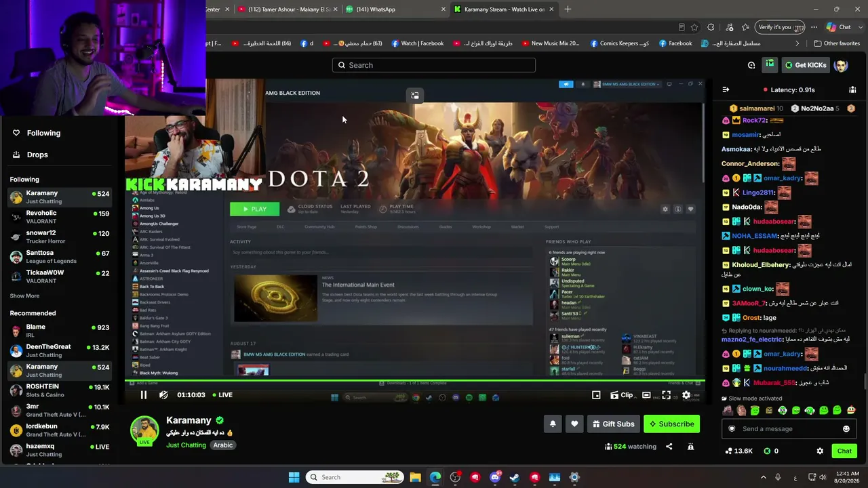Select the Arabic language tag
This screenshot has height=488, width=868.
223,445
